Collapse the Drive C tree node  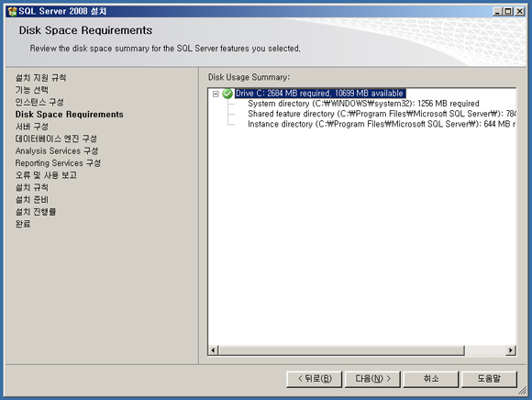click(x=216, y=94)
